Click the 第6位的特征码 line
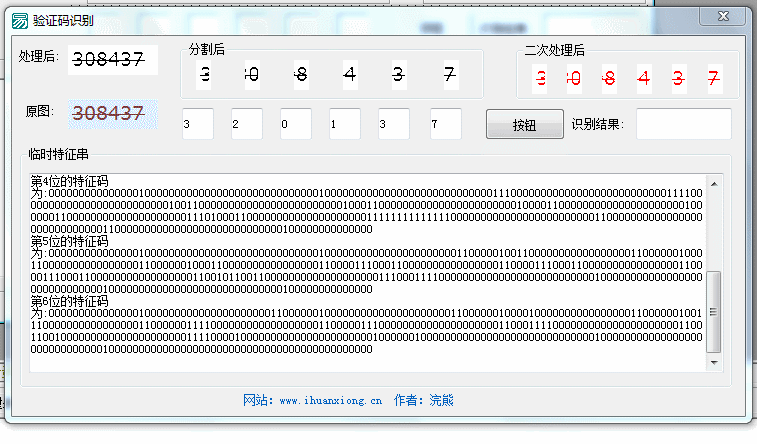 point(70,301)
